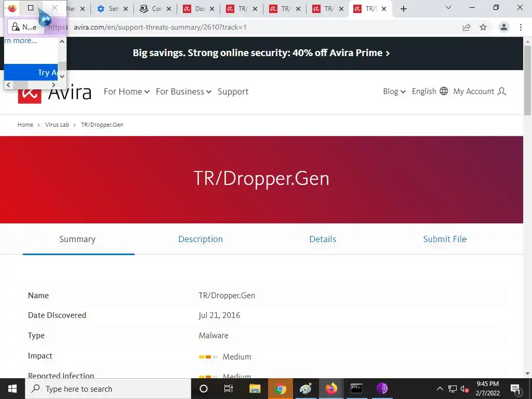Open the Windows Start menu
The image size is (532, 399).
(x=12, y=389)
